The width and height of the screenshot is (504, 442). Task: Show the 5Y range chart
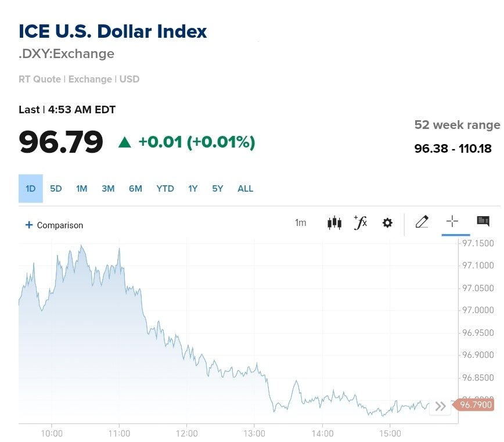pyautogui.click(x=217, y=188)
